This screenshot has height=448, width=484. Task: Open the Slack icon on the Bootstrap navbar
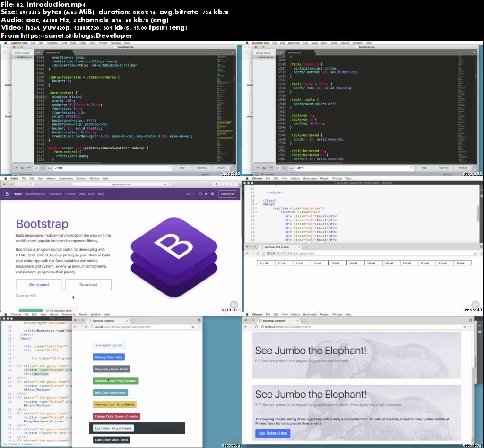(212, 194)
